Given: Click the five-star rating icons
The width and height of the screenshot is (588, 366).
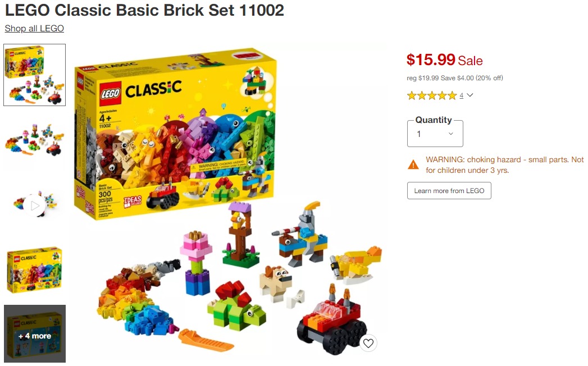Looking at the screenshot, I should [x=432, y=95].
